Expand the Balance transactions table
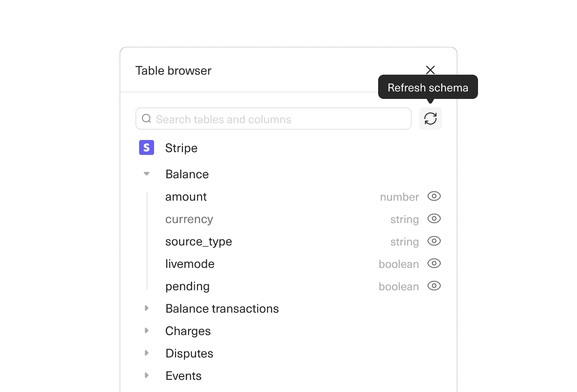 (x=148, y=308)
